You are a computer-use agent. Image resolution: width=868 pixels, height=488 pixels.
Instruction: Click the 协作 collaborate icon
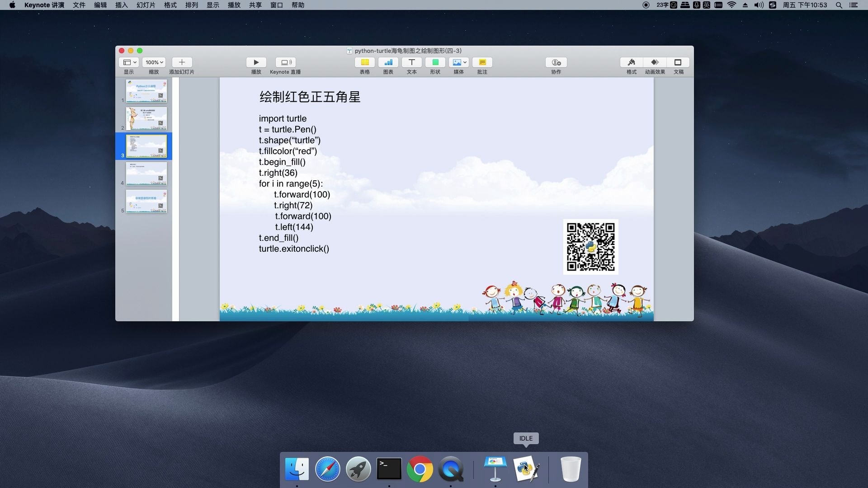pos(556,62)
